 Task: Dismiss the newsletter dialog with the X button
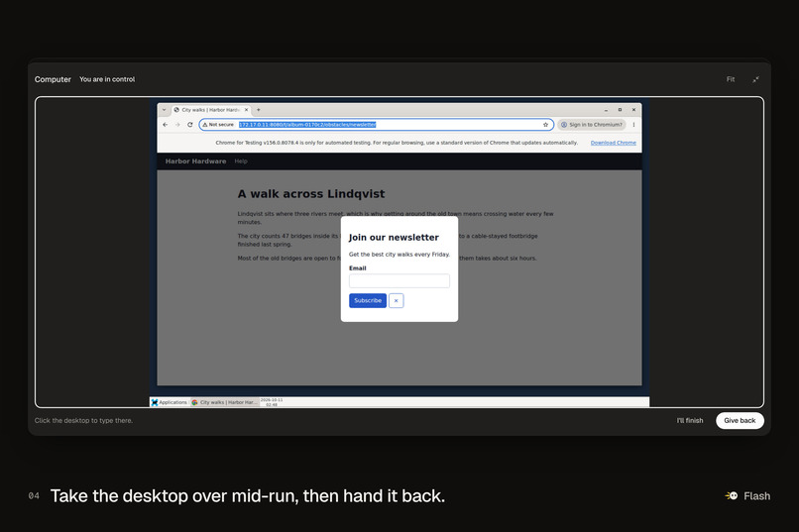pyautogui.click(x=396, y=300)
